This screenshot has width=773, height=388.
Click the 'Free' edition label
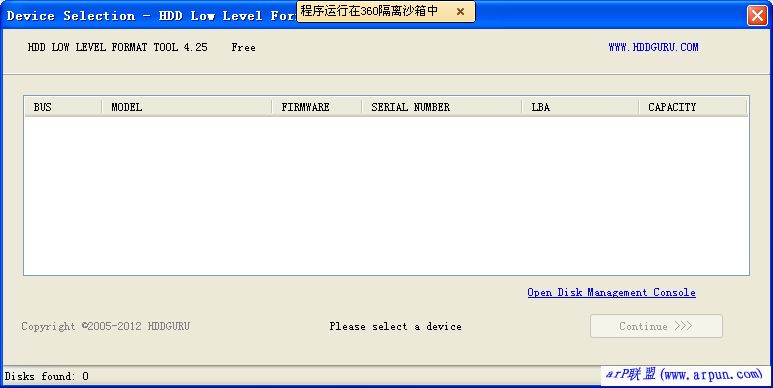[x=244, y=47]
